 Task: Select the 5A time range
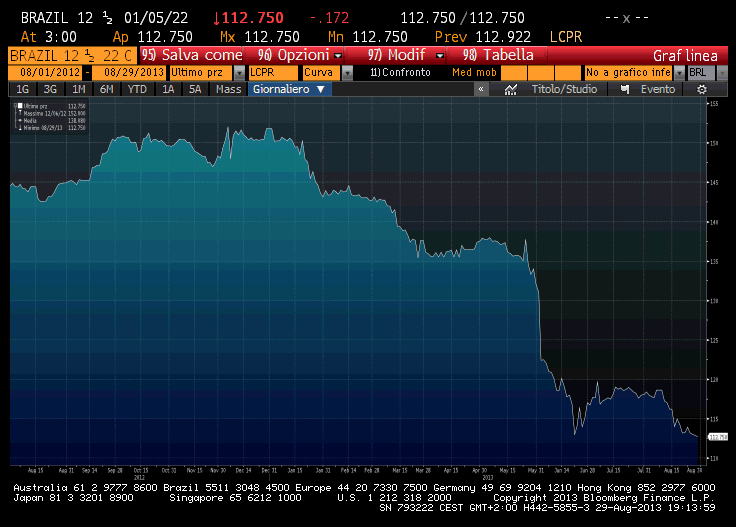coord(195,89)
